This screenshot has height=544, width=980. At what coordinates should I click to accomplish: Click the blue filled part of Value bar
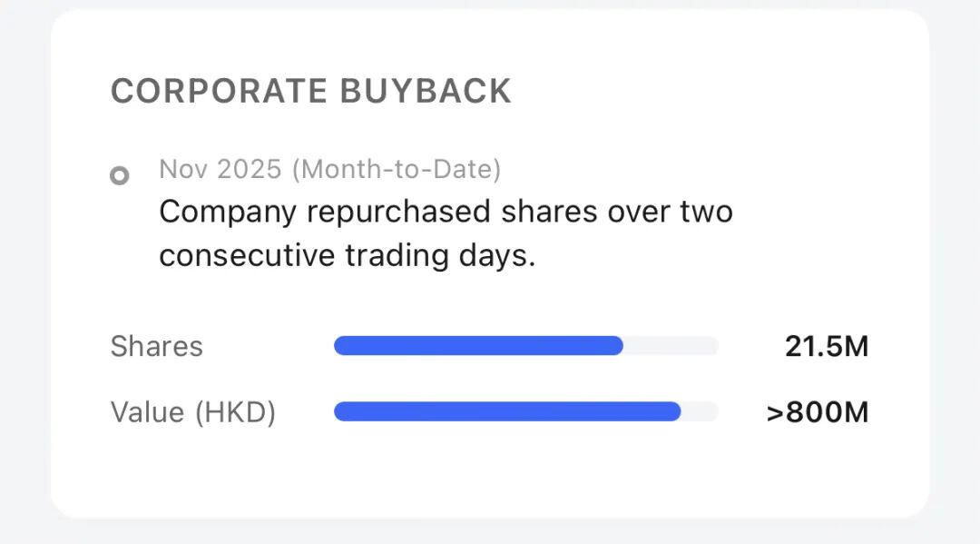(x=507, y=412)
